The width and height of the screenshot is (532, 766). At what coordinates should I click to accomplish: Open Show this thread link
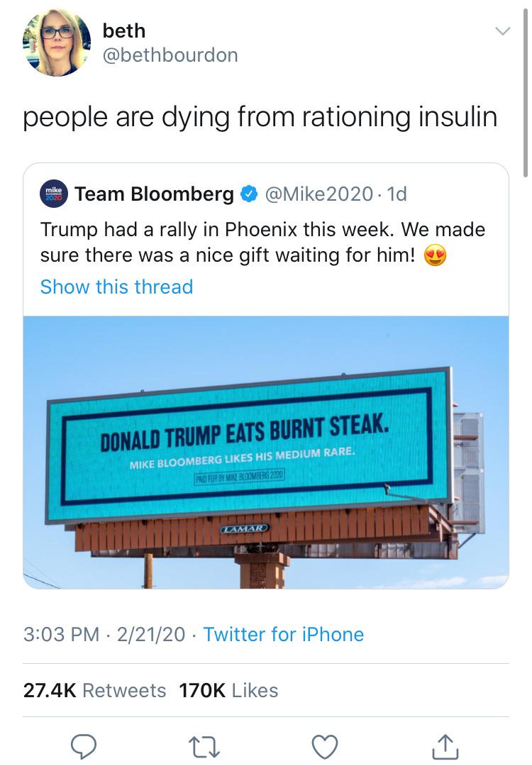(x=116, y=287)
